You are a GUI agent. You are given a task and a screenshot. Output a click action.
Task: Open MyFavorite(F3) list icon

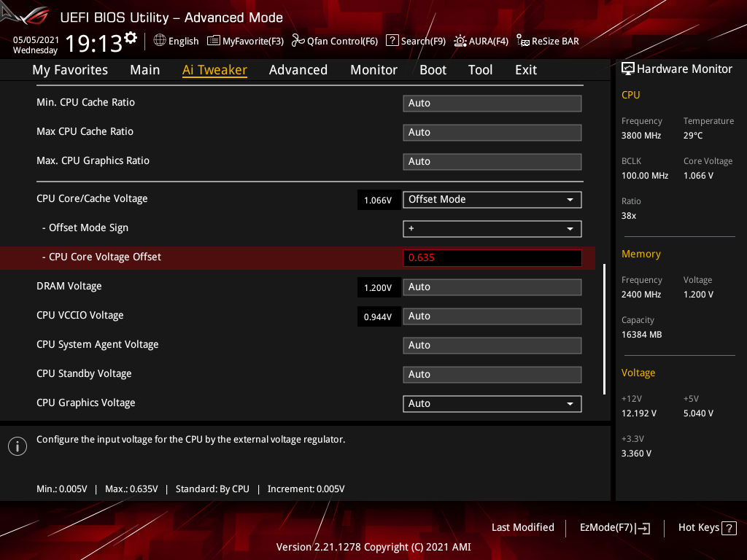(x=214, y=41)
